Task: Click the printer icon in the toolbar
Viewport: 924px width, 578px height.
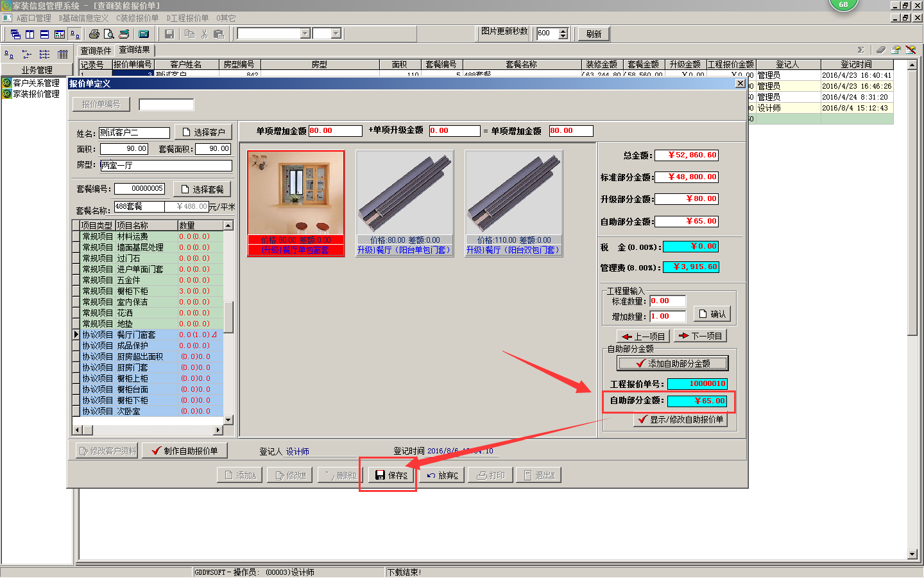Action: pyautogui.click(x=94, y=34)
